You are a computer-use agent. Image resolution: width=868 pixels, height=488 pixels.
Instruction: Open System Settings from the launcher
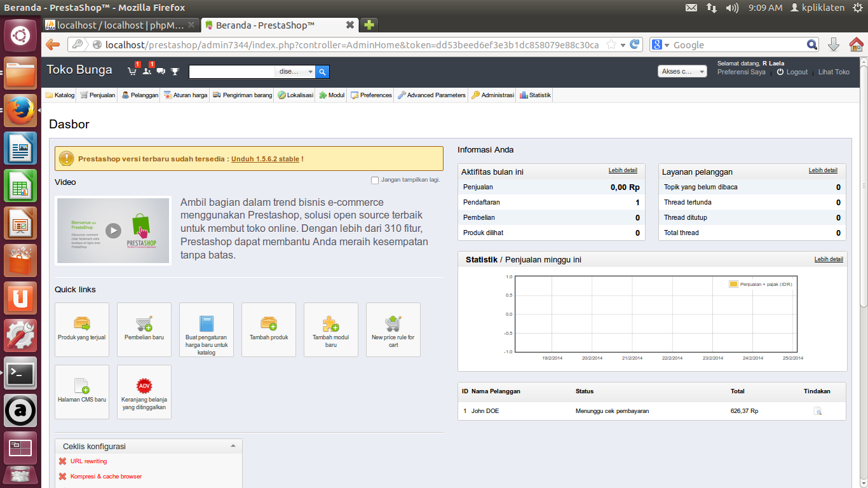(x=20, y=336)
